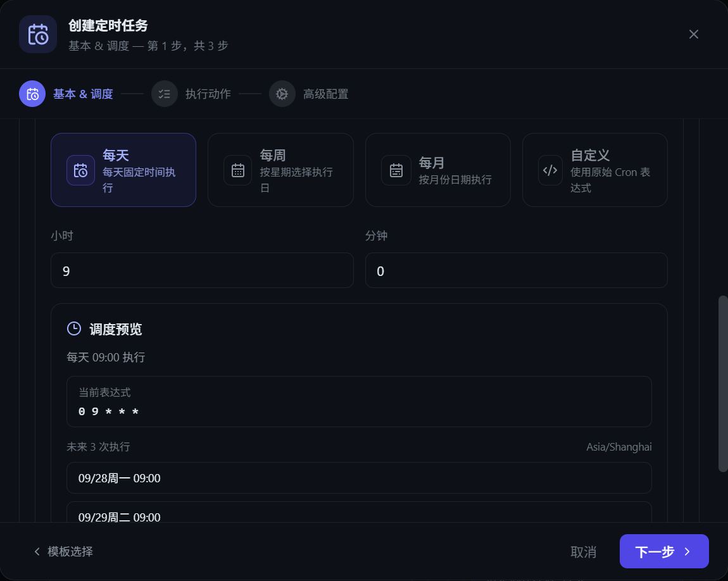728x581 pixels.
Task: Click the 执行动作 checklist step icon
Action: pyautogui.click(x=165, y=94)
